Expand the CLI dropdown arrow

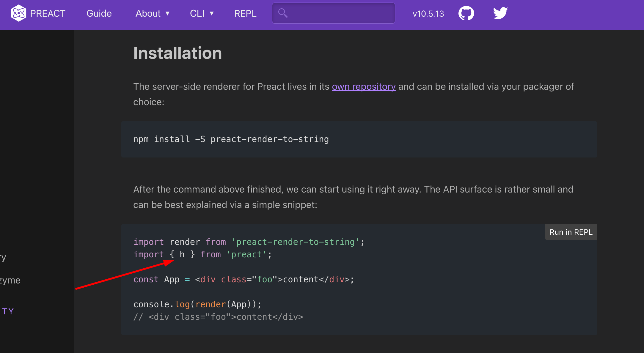tap(212, 13)
